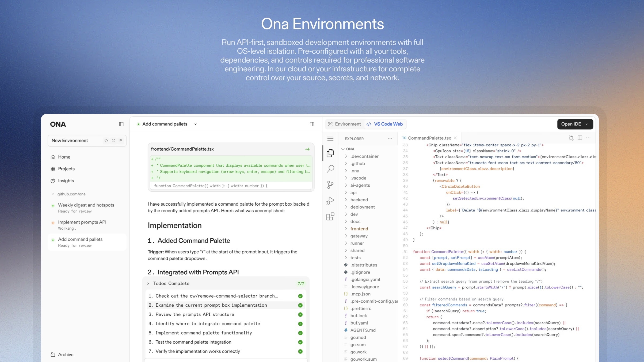
Task: Toggle the right panel in chat header
Action: pos(312,124)
